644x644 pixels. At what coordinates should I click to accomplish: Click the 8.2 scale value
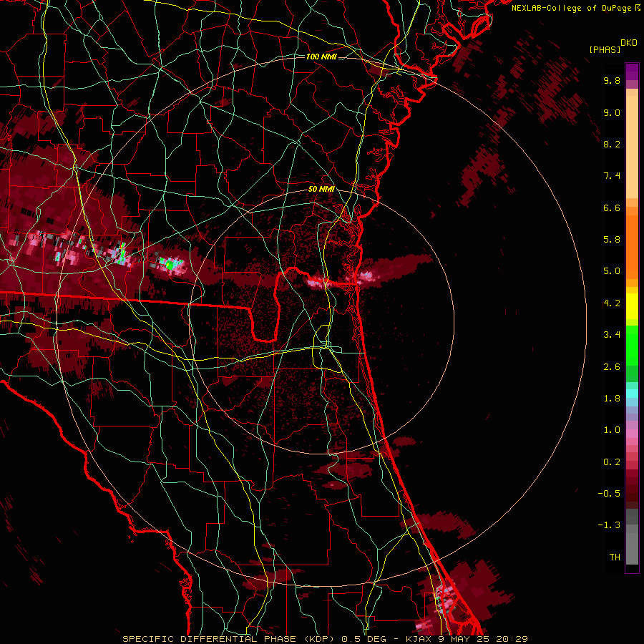[x=612, y=144]
